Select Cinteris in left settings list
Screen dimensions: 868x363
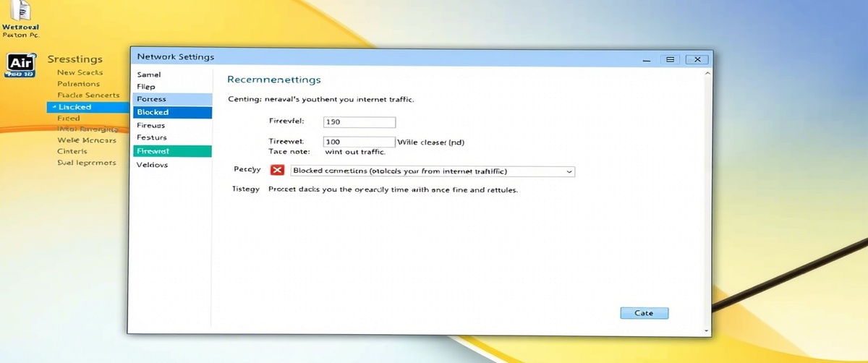pos(72,151)
